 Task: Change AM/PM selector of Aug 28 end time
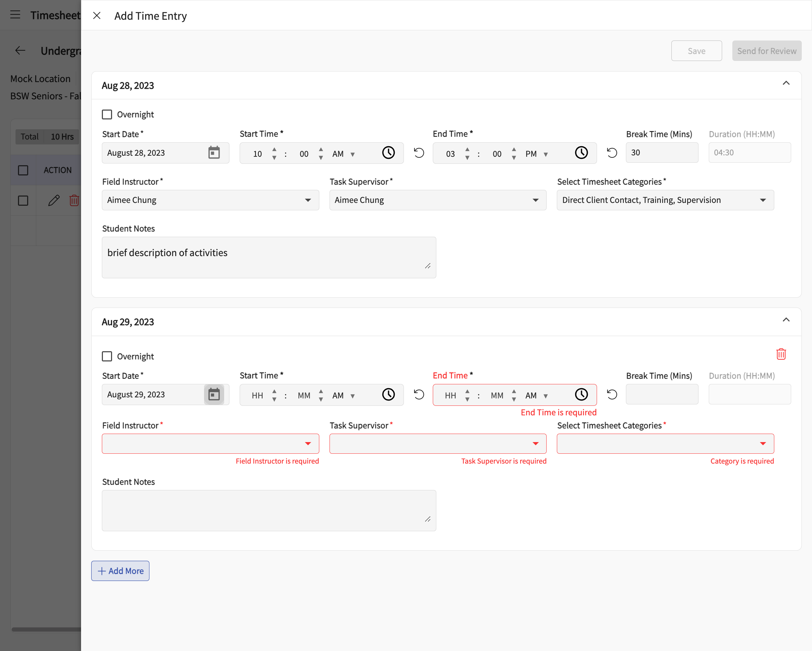(x=536, y=154)
